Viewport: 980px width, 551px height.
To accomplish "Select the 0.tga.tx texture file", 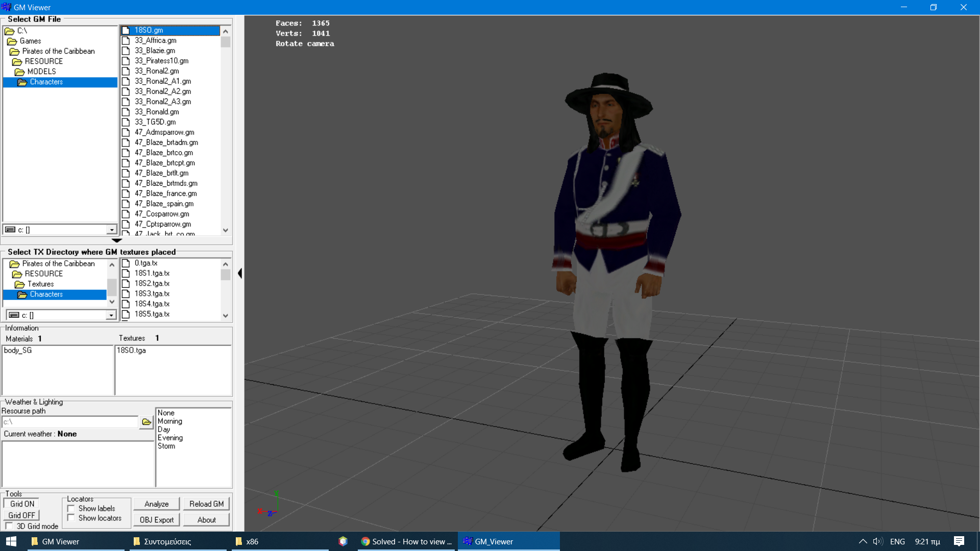I will [146, 263].
